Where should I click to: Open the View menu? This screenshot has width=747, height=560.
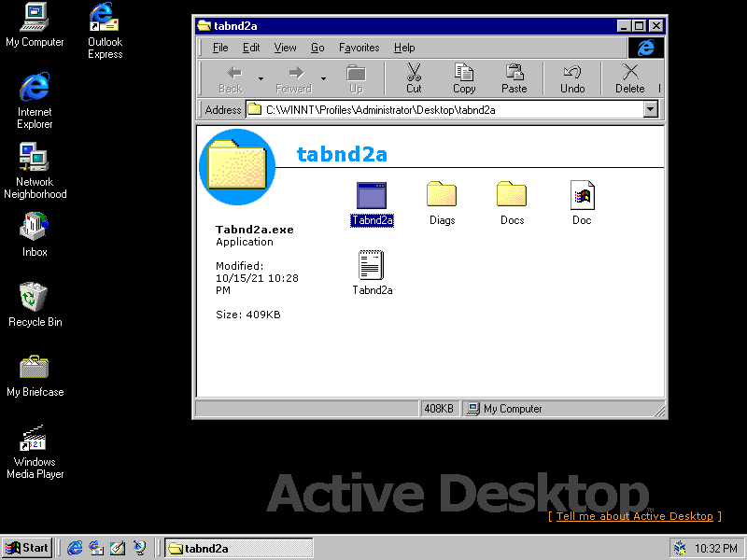(x=285, y=48)
